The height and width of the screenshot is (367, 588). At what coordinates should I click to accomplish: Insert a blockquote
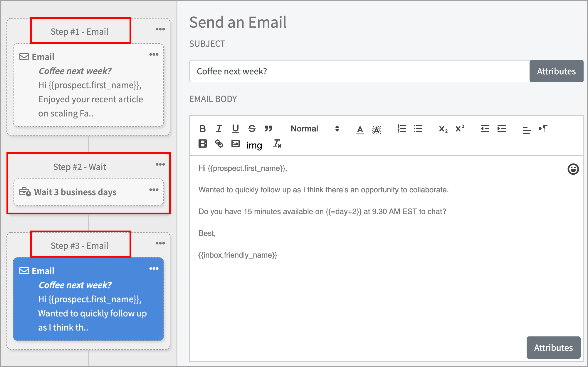point(268,129)
